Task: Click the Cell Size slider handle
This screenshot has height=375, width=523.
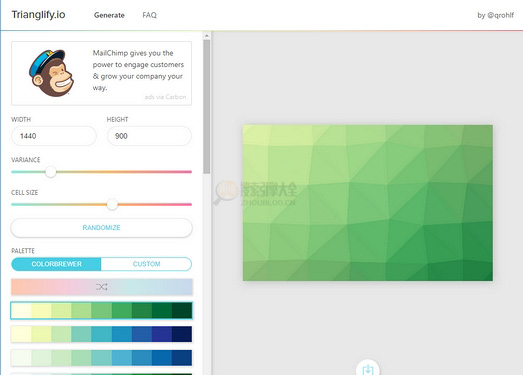Action: [x=112, y=204]
